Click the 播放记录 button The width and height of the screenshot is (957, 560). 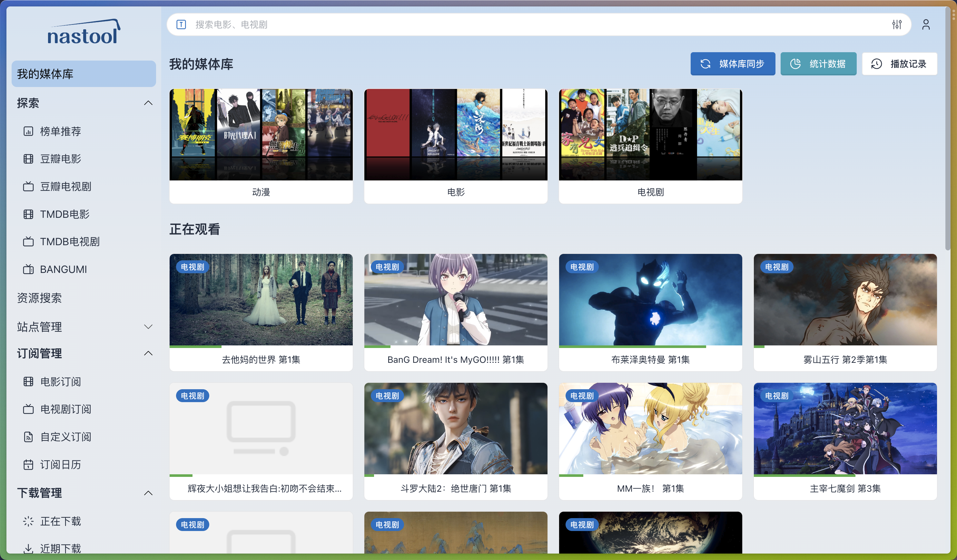tap(899, 64)
